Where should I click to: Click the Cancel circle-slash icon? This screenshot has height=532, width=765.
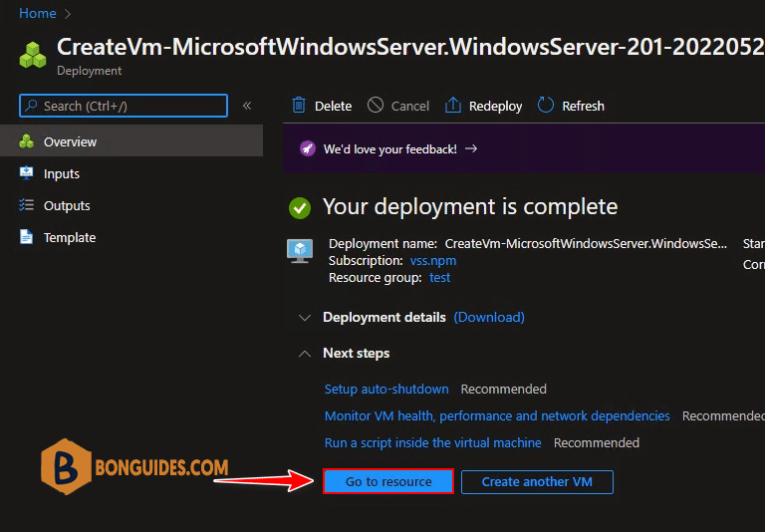click(x=376, y=105)
